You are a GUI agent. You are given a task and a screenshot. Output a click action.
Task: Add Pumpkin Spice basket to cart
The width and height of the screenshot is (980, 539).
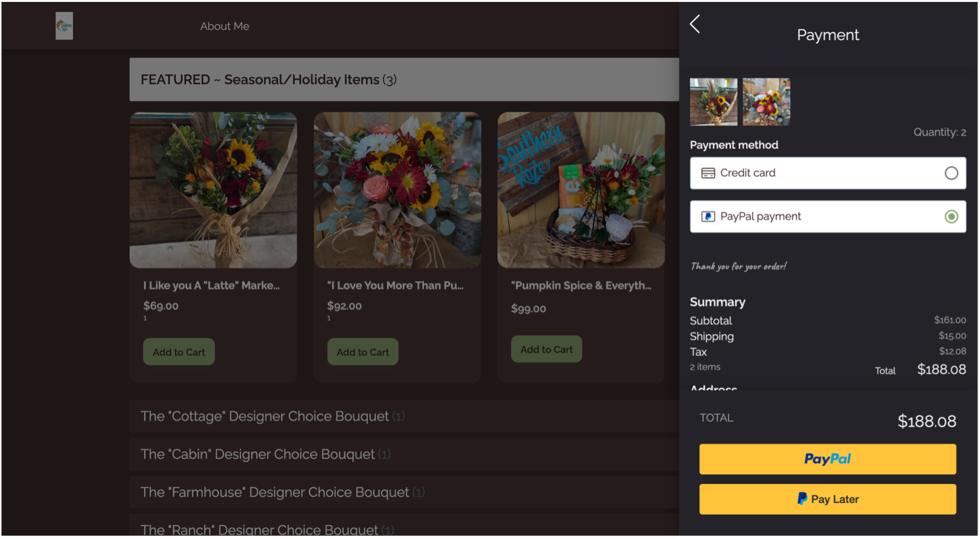(546, 350)
